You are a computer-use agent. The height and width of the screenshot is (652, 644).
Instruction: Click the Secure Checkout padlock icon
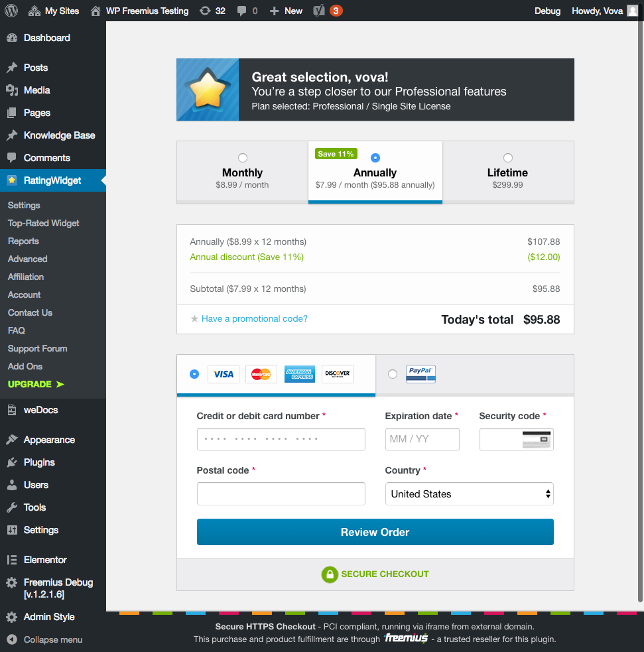(330, 574)
